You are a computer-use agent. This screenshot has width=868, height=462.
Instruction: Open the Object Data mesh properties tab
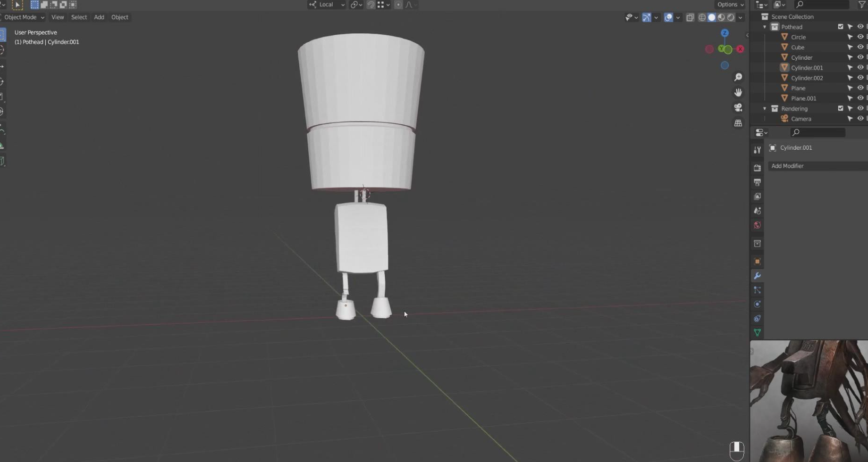[x=757, y=332]
